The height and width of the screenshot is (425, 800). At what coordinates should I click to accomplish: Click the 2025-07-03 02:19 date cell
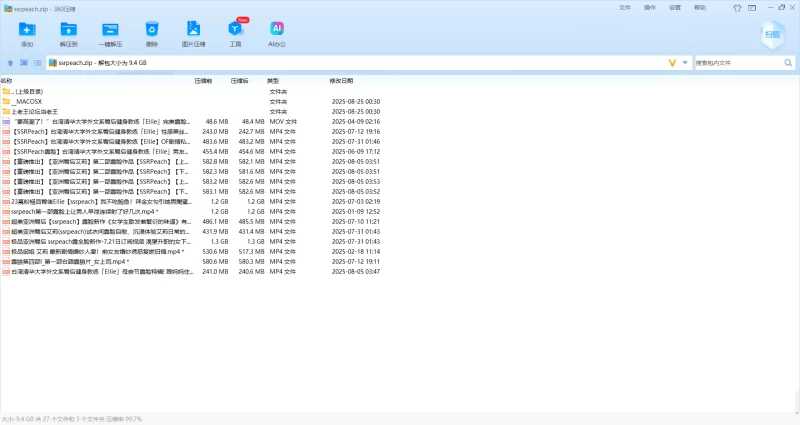point(356,202)
